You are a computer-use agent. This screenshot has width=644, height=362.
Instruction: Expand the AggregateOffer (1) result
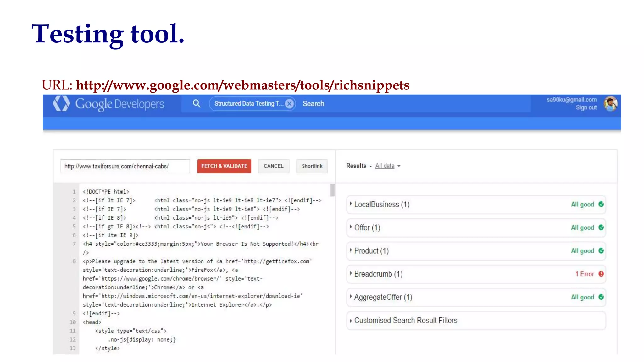[x=476, y=298]
